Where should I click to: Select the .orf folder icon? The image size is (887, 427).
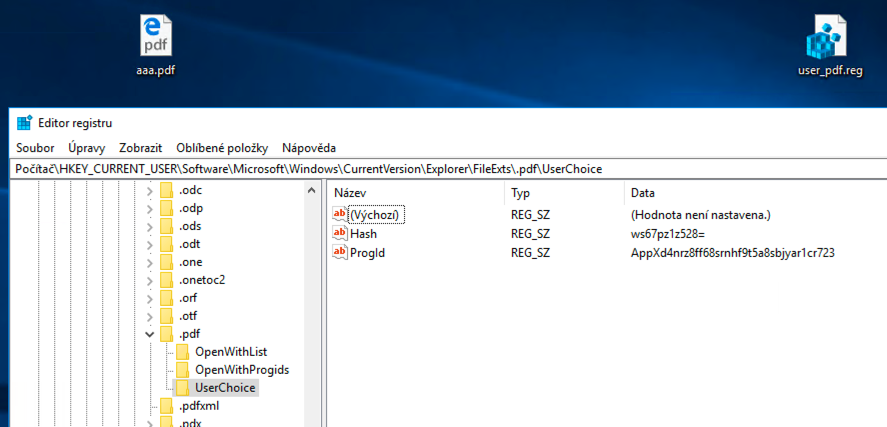pos(166,298)
